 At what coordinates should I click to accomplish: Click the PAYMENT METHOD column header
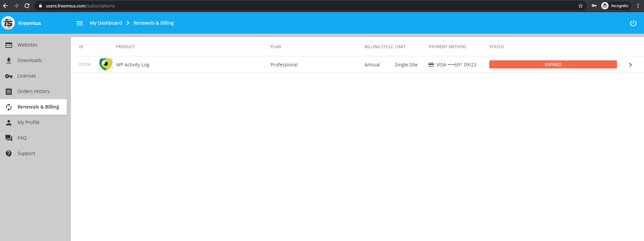click(x=447, y=47)
